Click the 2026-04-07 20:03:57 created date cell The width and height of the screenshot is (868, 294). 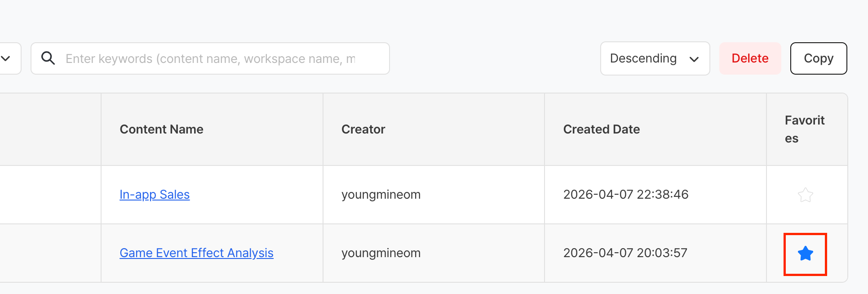point(625,253)
